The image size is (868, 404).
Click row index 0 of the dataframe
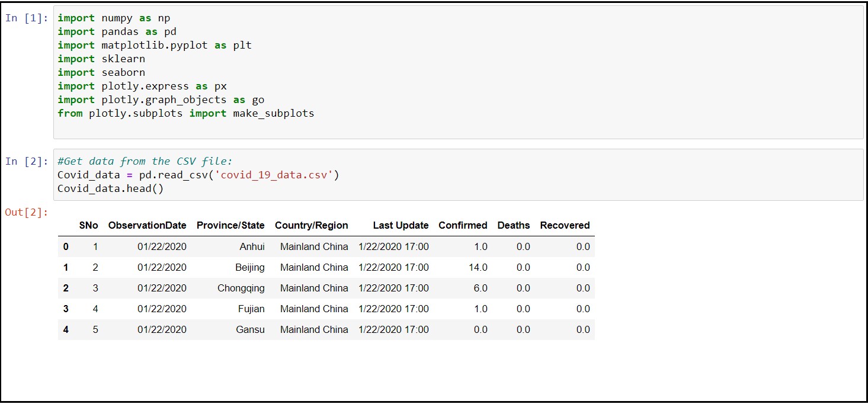(x=66, y=246)
